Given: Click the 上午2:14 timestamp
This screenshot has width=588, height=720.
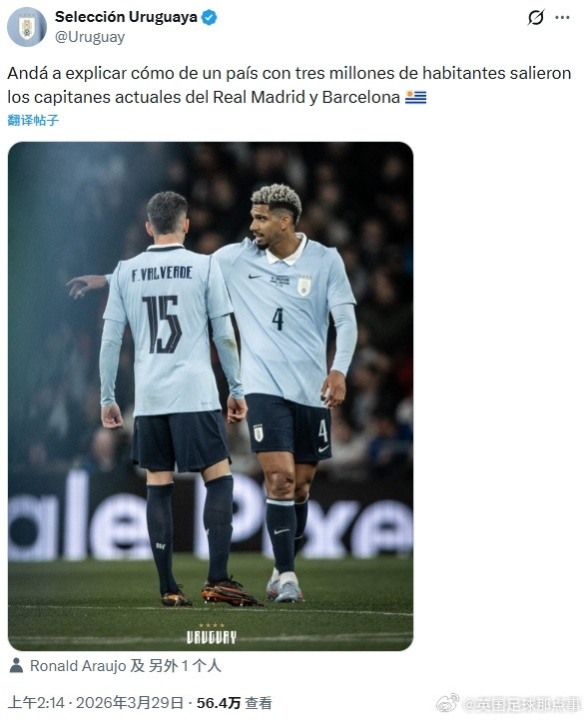Looking at the screenshot, I should pyautogui.click(x=36, y=703).
